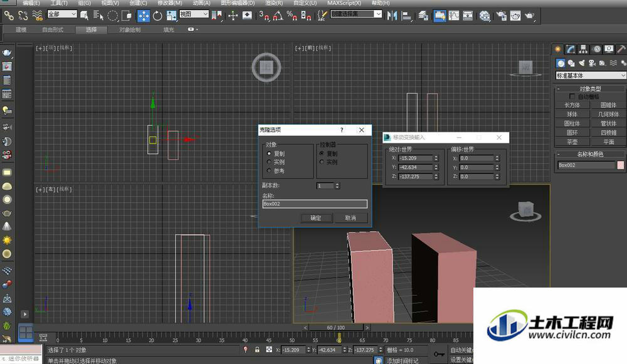Open the Display command panel tab
This screenshot has width=627, height=364.
[609, 49]
